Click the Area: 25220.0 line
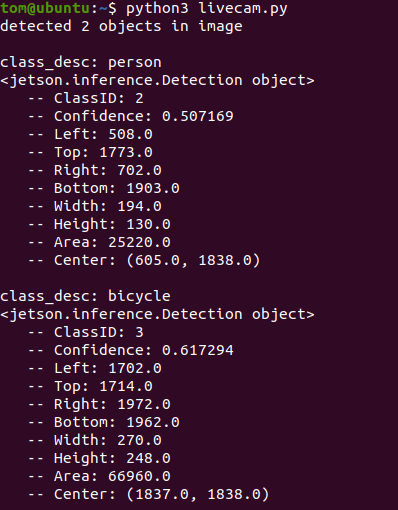Image resolution: width=398 pixels, height=510 pixels. [99, 242]
